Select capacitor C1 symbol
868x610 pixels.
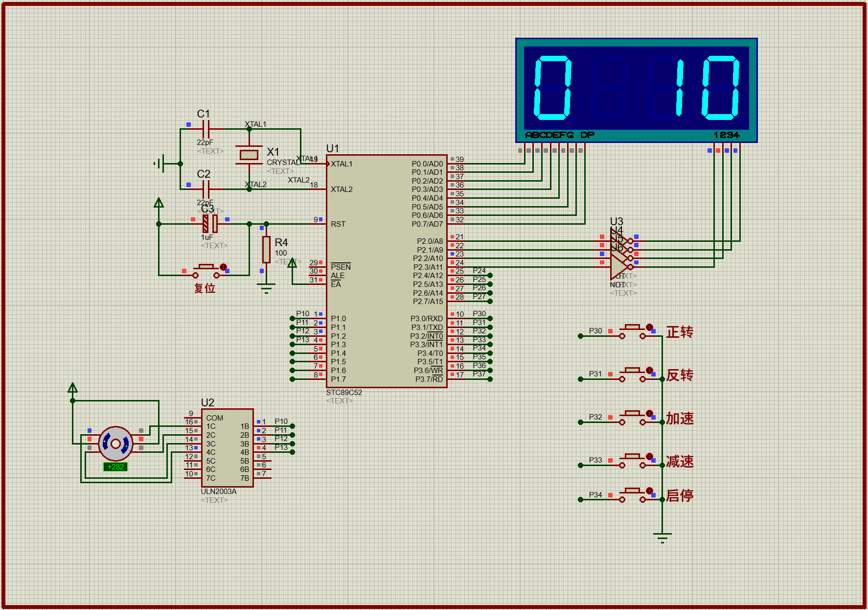click(206, 129)
